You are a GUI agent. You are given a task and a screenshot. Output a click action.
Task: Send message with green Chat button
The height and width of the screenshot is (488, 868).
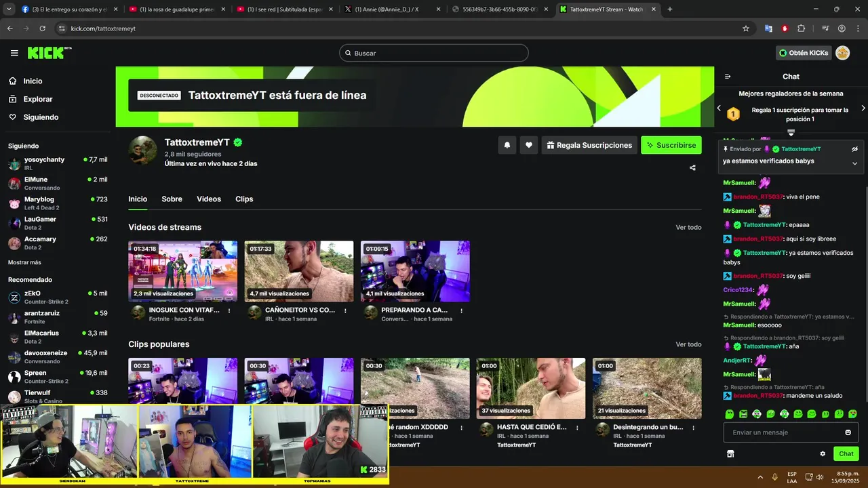click(x=846, y=453)
